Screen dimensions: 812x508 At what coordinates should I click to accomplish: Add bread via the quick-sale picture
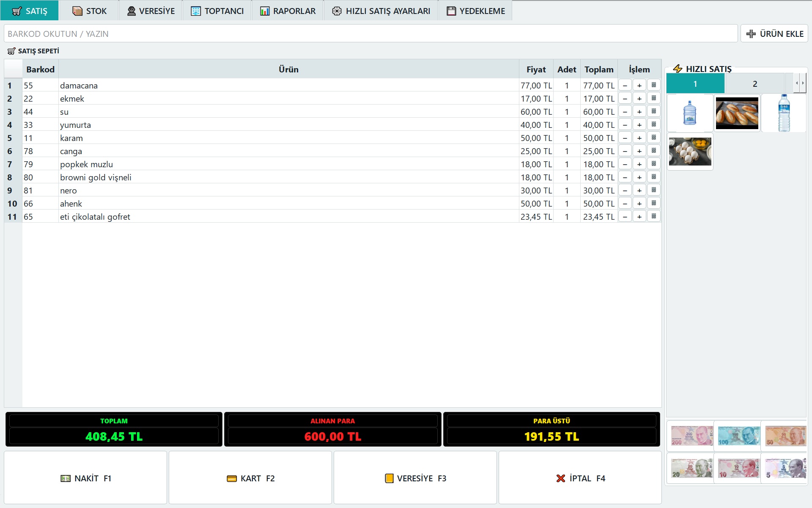pos(737,113)
